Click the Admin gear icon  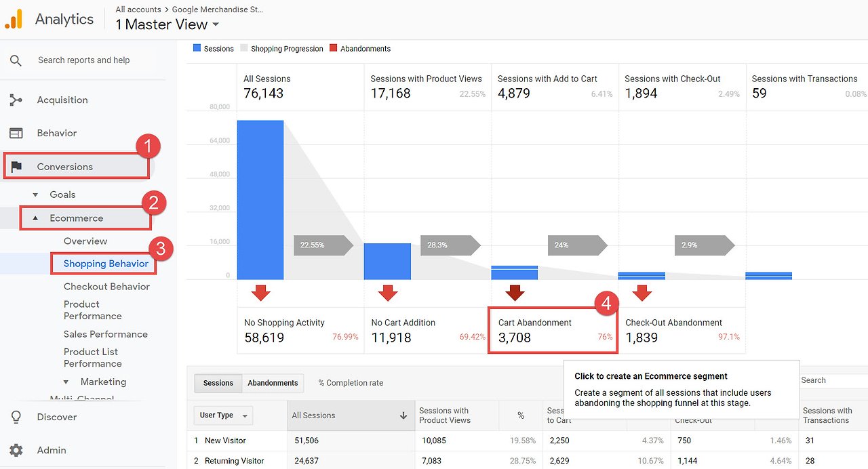click(x=16, y=450)
